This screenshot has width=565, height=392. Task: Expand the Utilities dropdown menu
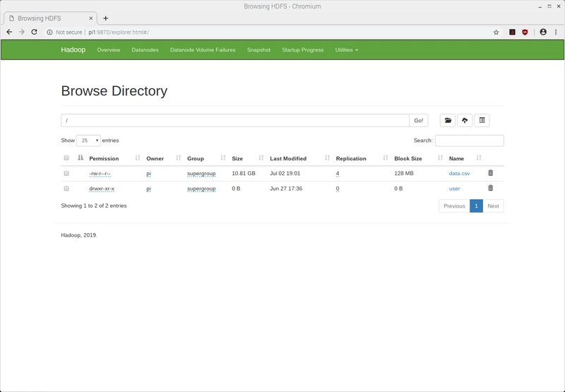coord(347,49)
